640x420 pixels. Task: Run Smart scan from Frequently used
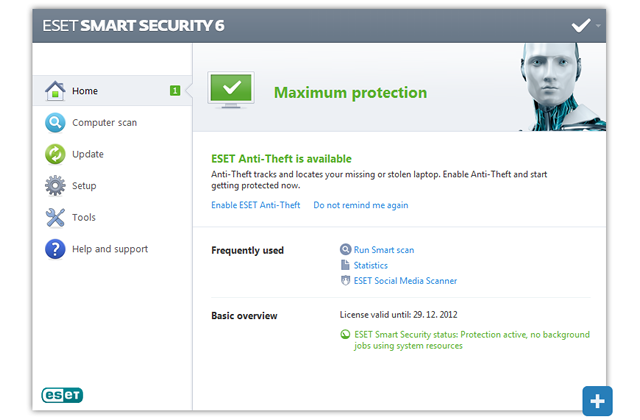point(384,250)
